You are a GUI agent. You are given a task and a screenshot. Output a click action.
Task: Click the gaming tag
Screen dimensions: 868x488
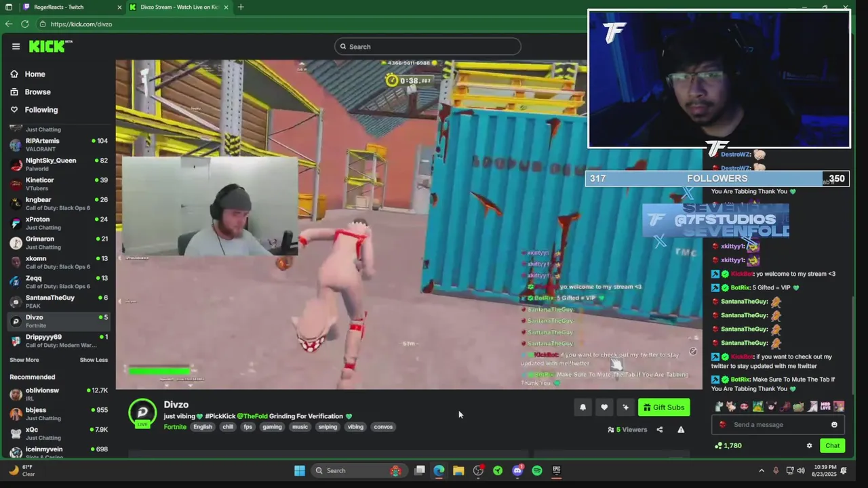272,427
